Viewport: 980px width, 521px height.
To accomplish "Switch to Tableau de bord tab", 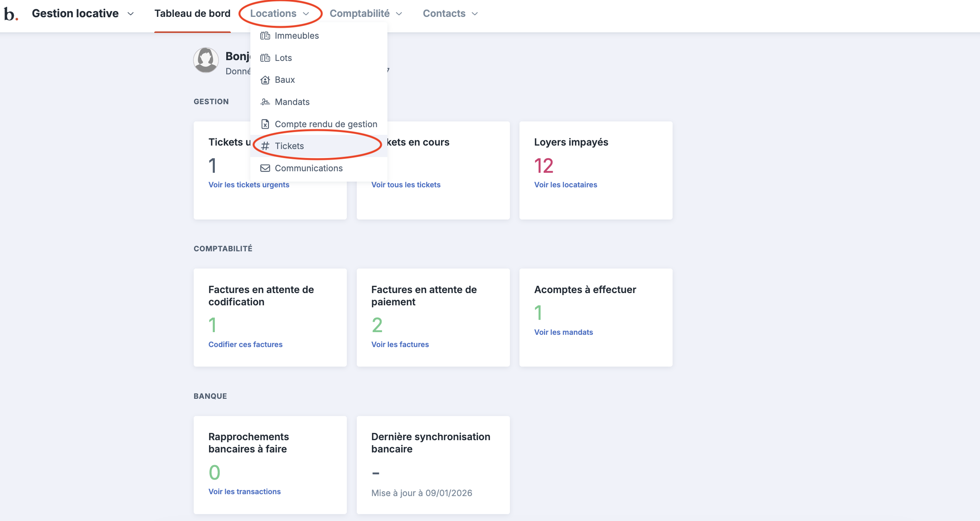I will pyautogui.click(x=192, y=14).
